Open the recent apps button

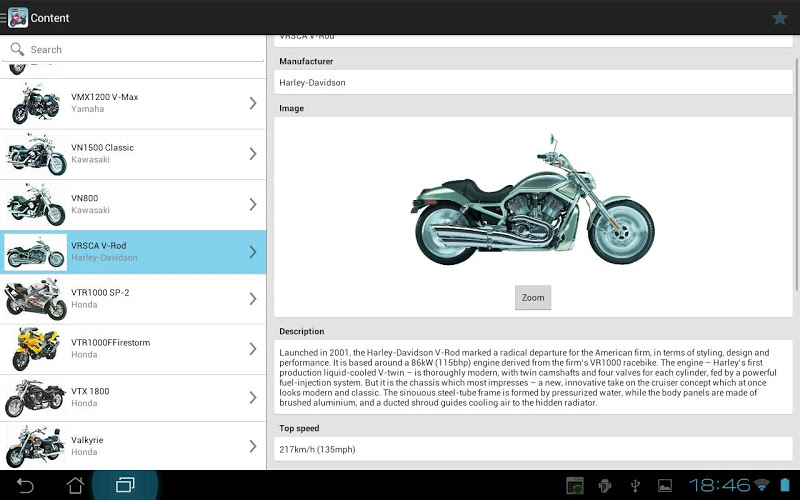coord(125,485)
